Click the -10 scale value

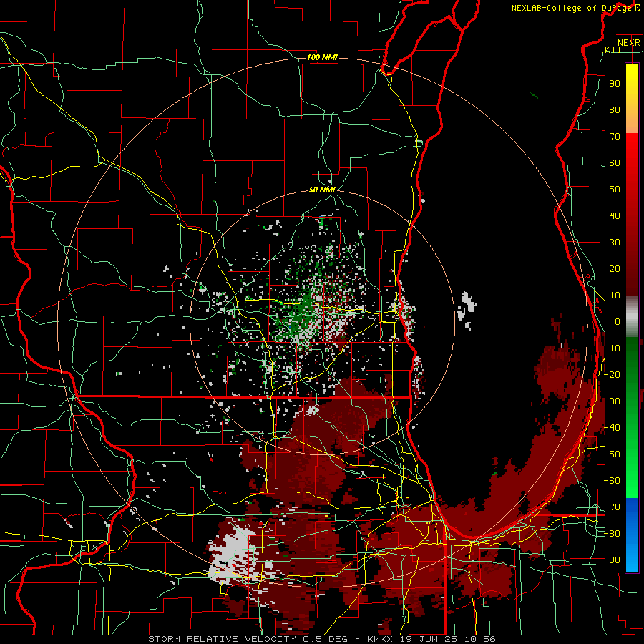pyautogui.click(x=612, y=348)
